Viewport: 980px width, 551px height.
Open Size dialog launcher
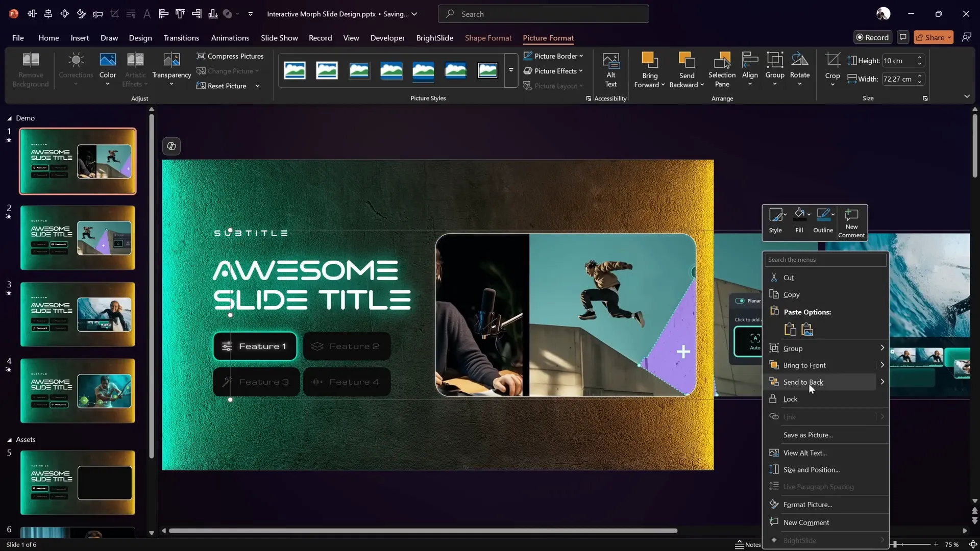pyautogui.click(x=925, y=98)
